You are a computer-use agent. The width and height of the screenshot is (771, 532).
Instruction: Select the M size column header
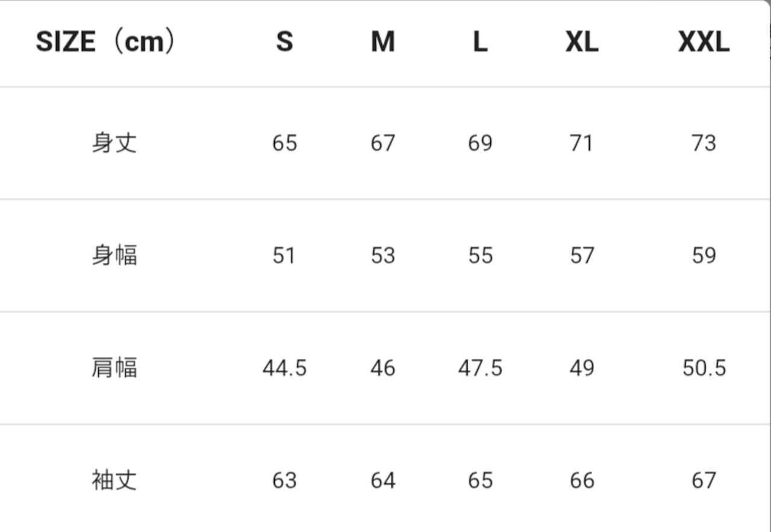[x=382, y=42]
